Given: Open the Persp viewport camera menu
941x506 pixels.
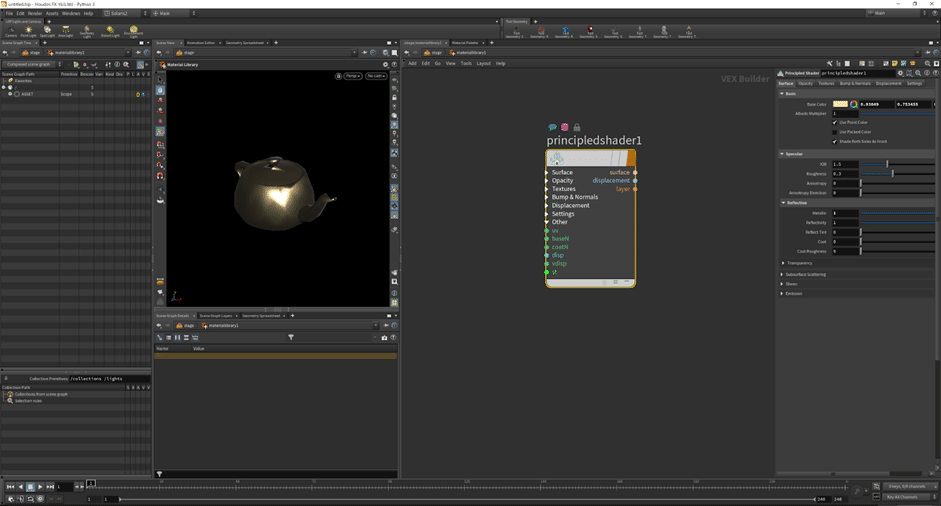Looking at the screenshot, I should pos(352,76).
